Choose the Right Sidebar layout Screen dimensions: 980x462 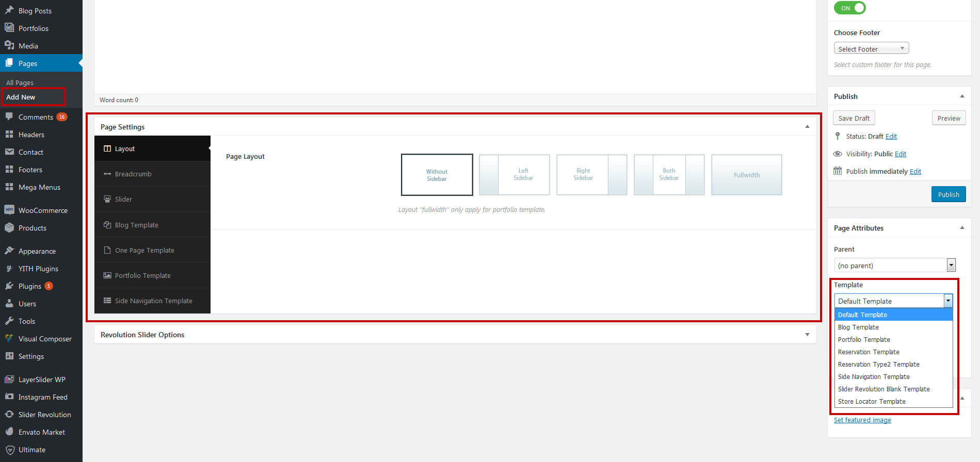pyautogui.click(x=591, y=175)
